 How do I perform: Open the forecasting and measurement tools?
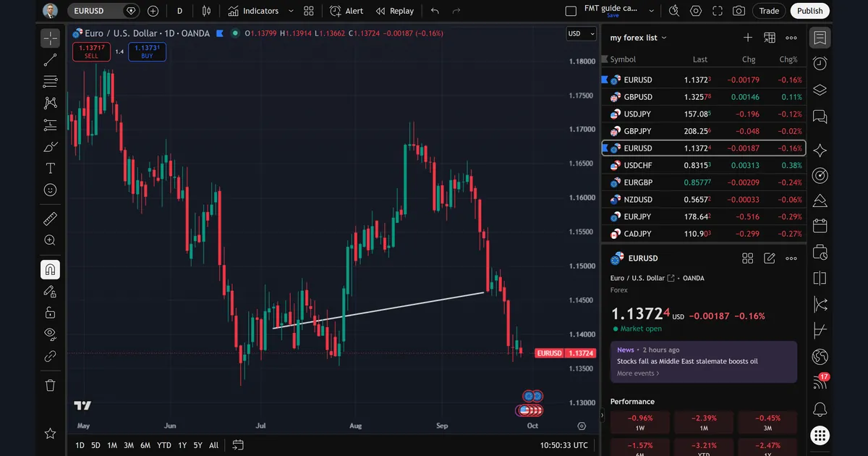point(50,124)
